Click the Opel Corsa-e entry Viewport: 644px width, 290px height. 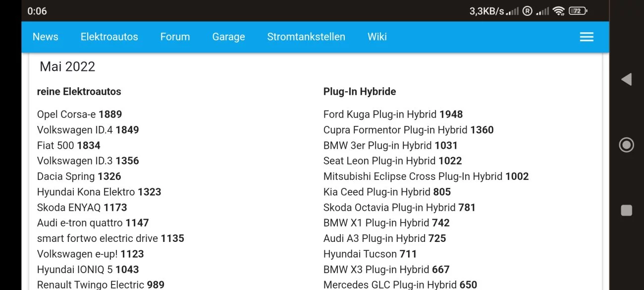pos(79,115)
